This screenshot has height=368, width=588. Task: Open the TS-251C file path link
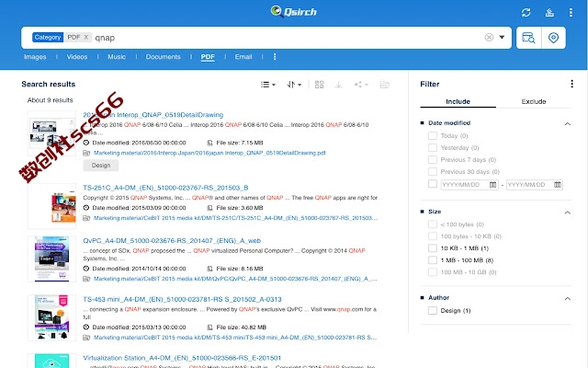pos(235,218)
